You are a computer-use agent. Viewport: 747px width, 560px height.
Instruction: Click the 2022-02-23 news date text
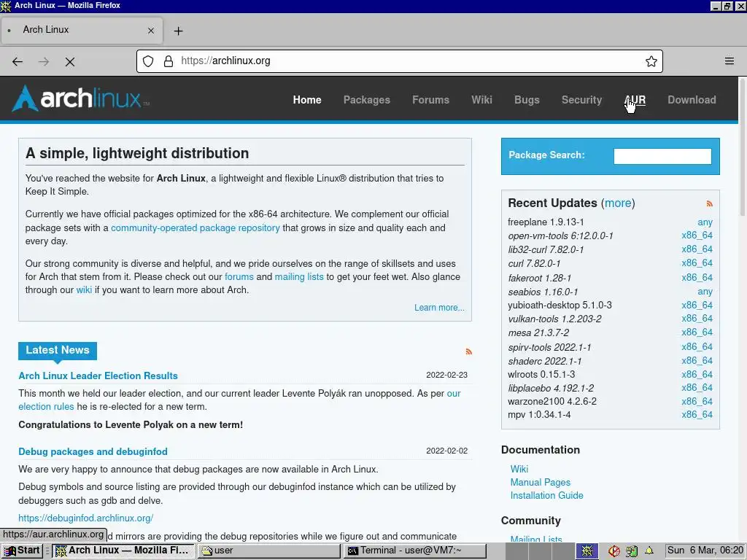click(x=447, y=376)
